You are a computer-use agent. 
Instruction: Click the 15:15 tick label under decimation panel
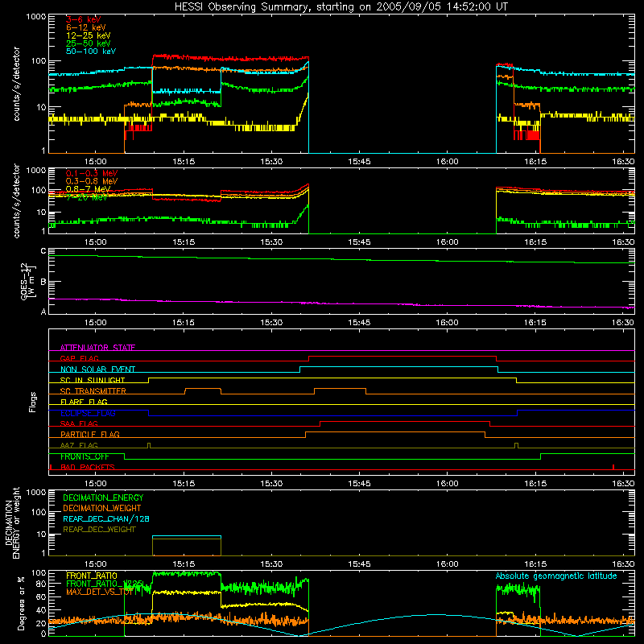pos(184,564)
